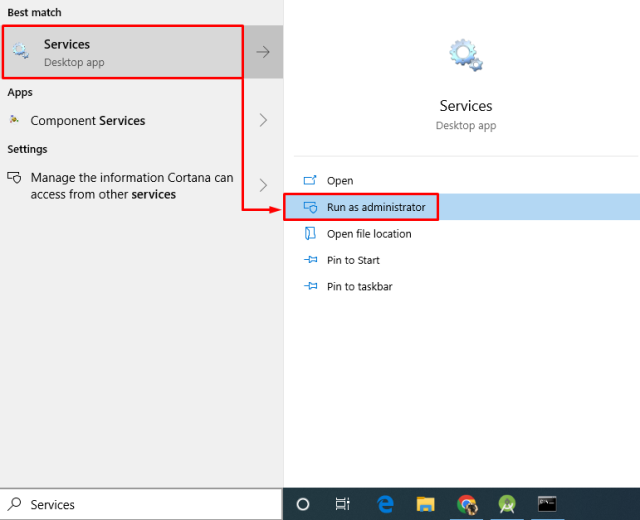Select Pin to Start option
Viewport: 640px width, 520px height.
(353, 260)
